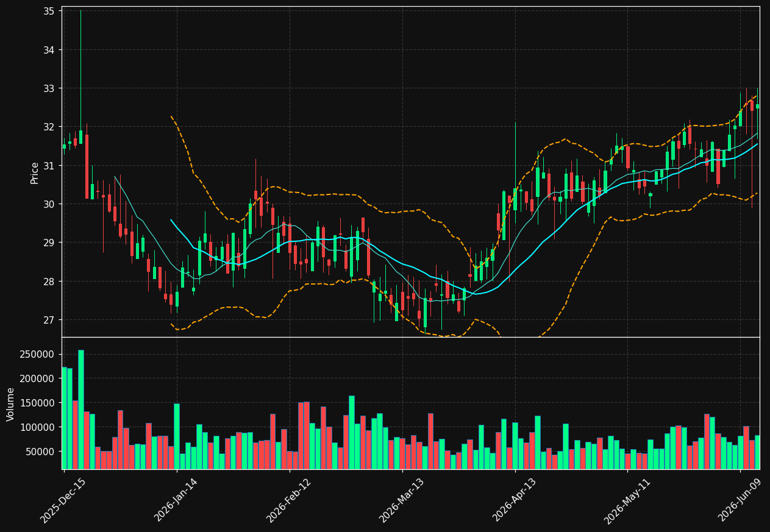This screenshot has height=532, width=770.
Task: Click the 32 price tick label
Action: (x=49, y=127)
